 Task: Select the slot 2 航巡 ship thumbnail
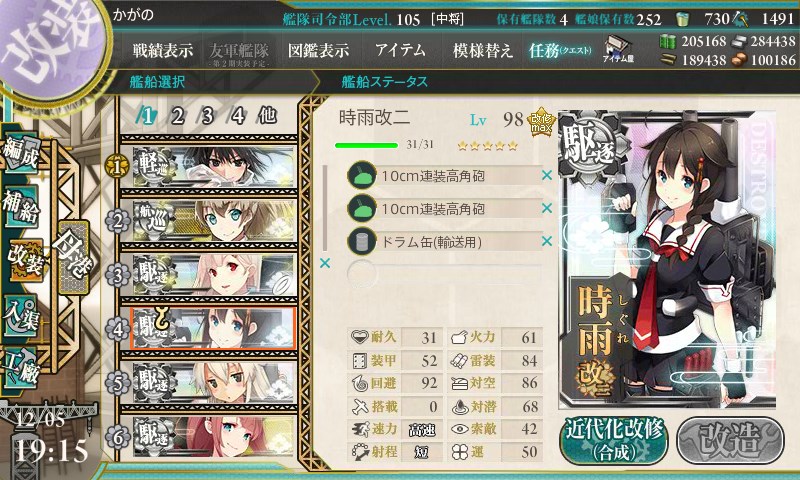pyautogui.click(x=213, y=220)
